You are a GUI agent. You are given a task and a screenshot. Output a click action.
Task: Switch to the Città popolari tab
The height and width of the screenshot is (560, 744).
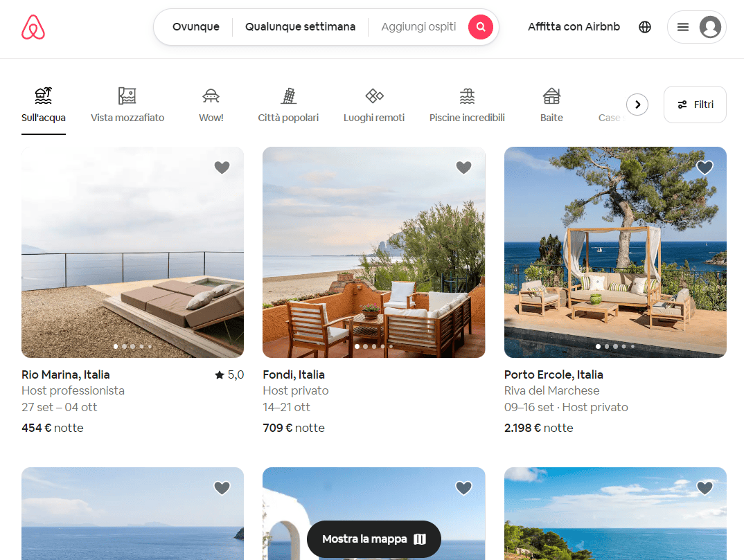(x=288, y=105)
